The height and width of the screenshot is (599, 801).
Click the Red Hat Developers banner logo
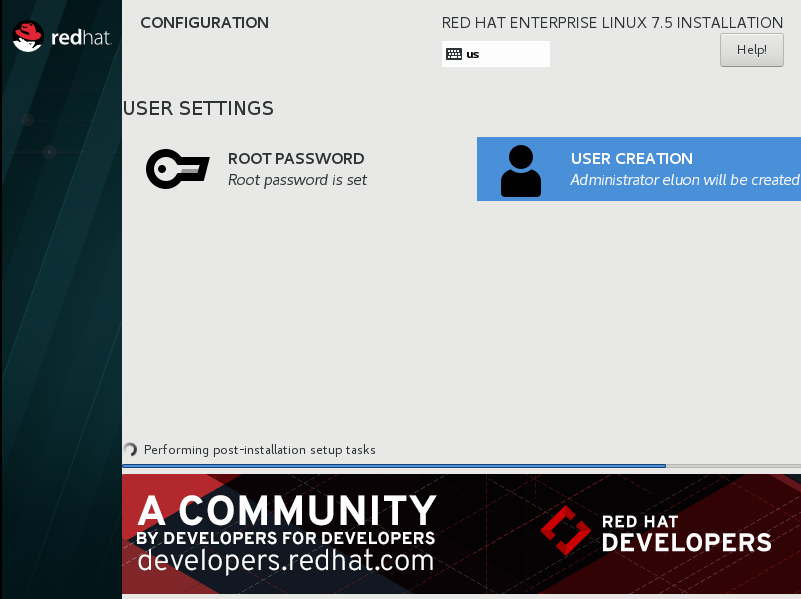pyautogui.click(x=656, y=532)
